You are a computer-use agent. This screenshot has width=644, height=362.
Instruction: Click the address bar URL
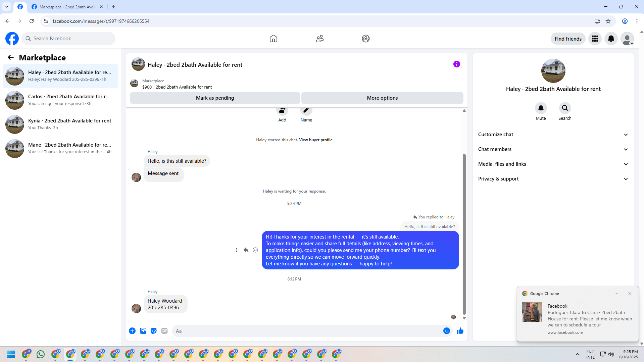[101, 21]
